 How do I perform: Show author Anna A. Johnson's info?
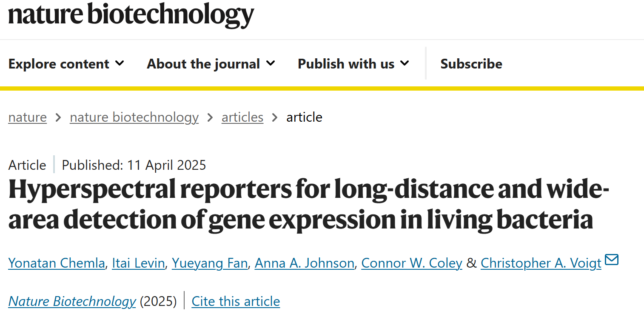pyautogui.click(x=305, y=263)
